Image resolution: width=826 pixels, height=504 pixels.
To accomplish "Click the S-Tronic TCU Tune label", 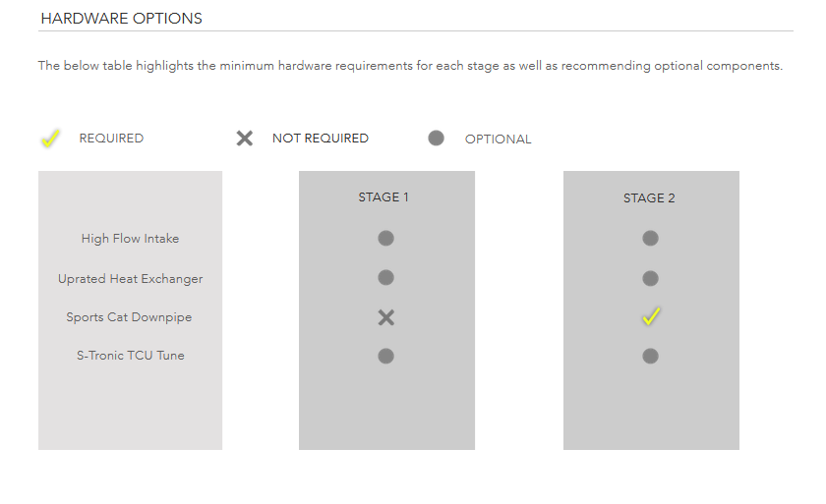I will tap(131, 356).
